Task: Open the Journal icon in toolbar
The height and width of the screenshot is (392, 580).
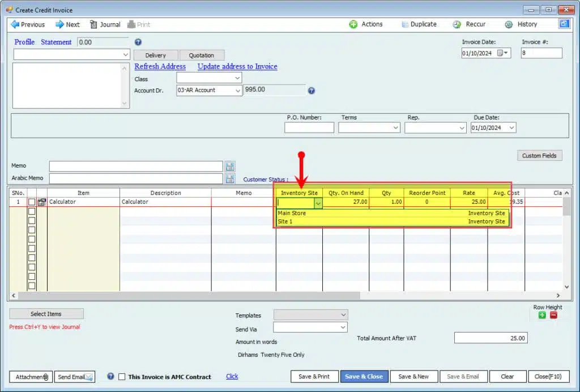Action: 94,24
